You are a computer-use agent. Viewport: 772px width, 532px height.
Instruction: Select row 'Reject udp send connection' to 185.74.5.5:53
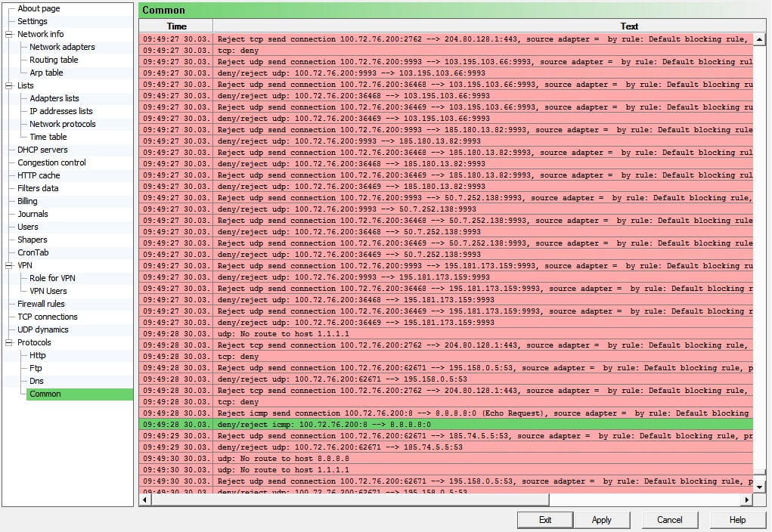click(x=445, y=435)
